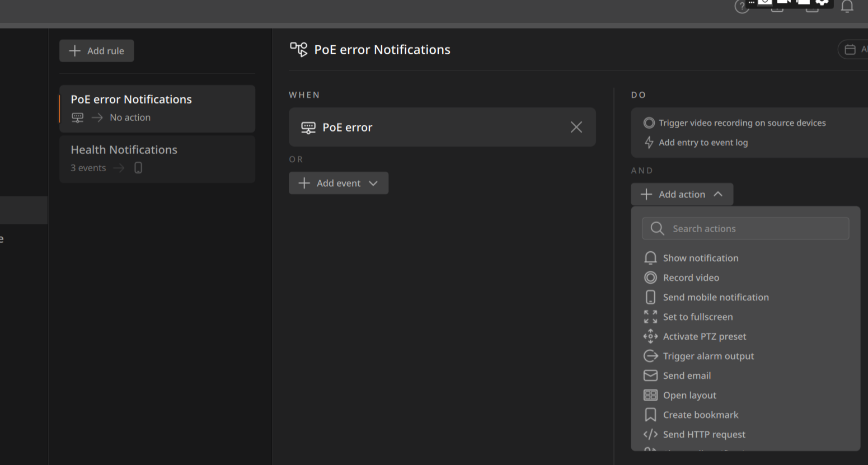Click the help question mark icon
The width and height of the screenshot is (868, 465).
tap(742, 7)
